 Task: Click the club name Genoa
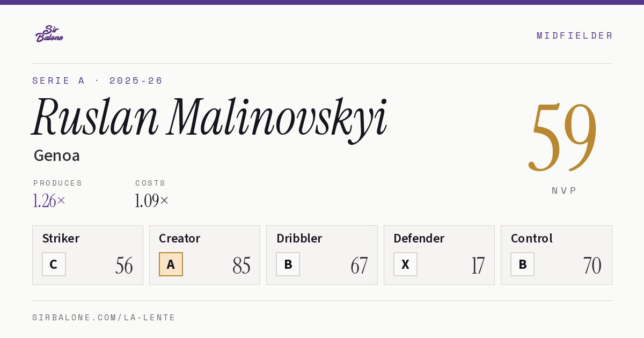click(x=57, y=156)
